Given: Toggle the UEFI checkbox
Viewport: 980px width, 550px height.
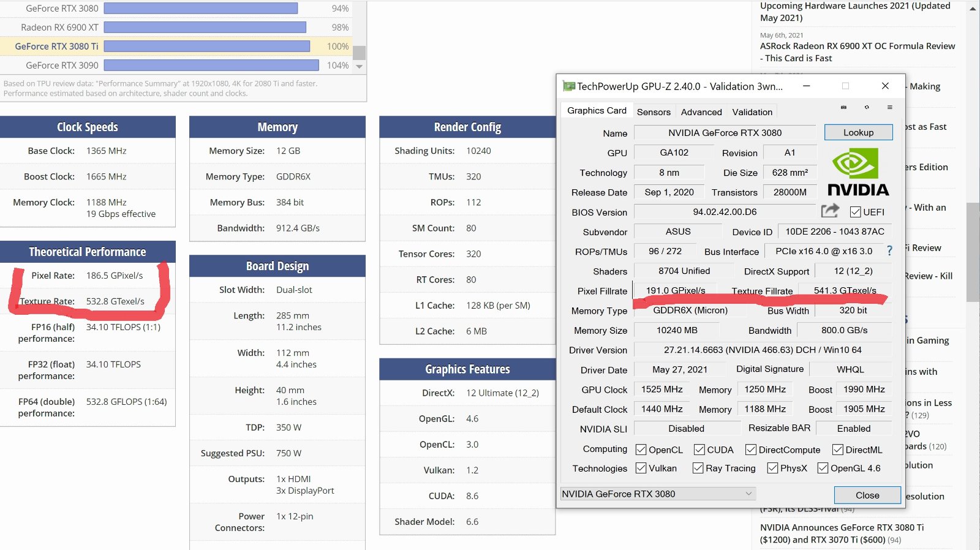Looking at the screenshot, I should (856, 212).
